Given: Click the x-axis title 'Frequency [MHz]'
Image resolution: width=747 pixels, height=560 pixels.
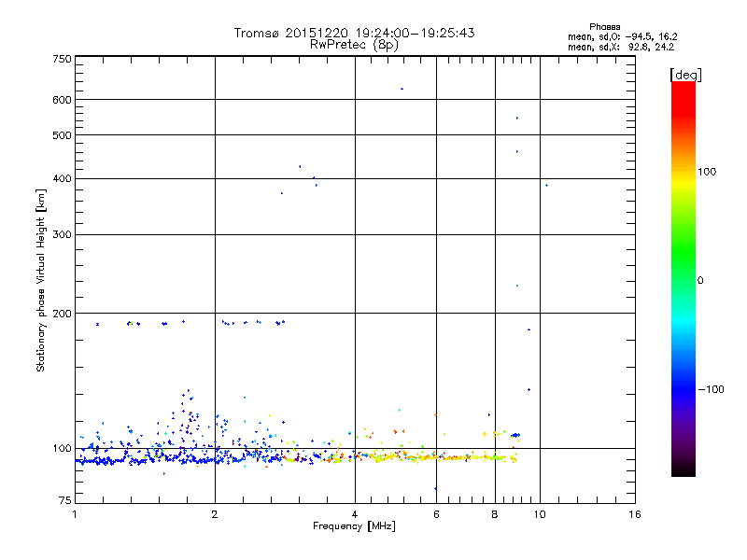Looking at the screenshot, I should click(354, 526).
